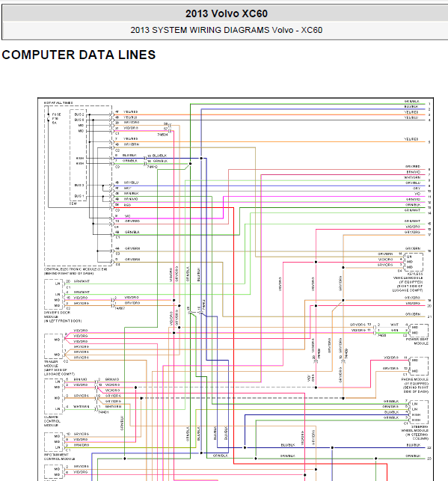Image resolution: width=448 pixels, height=481 pixels.
Task: Click the Keyless Vehicle Module box
Action: point(414,262)
